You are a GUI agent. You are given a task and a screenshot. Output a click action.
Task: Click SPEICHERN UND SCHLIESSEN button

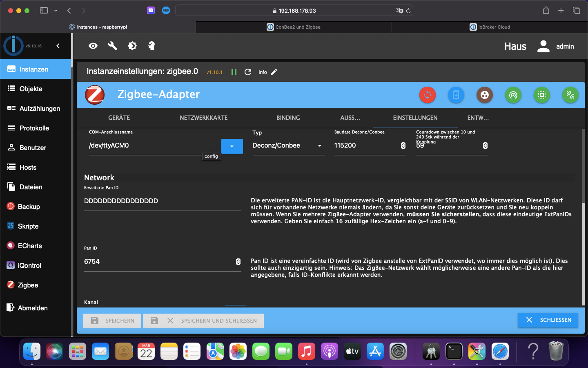click(203, 321)
